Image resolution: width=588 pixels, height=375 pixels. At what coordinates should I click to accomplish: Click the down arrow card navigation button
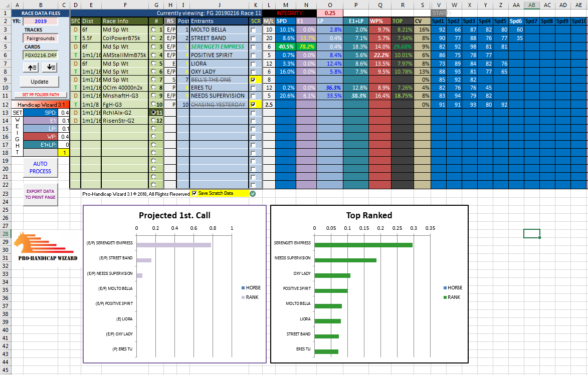coord(50,68)
